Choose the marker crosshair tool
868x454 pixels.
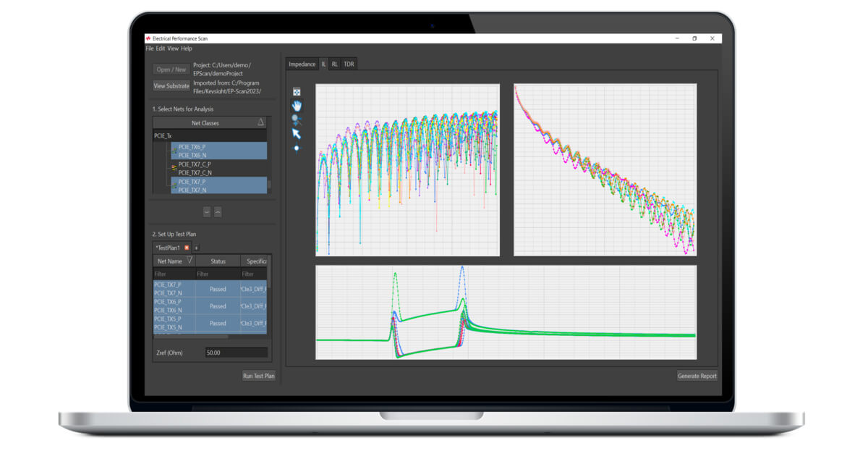click(297, 148)
